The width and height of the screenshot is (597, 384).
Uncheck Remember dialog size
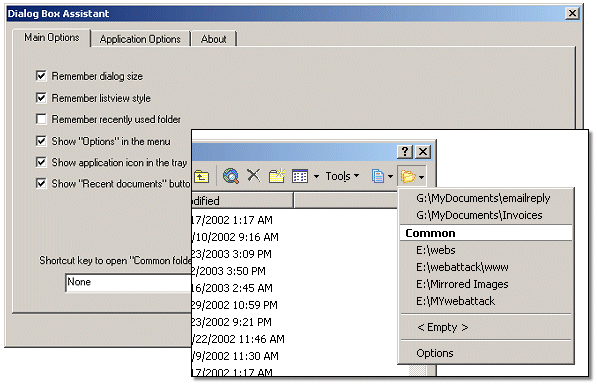coord(41,76)
